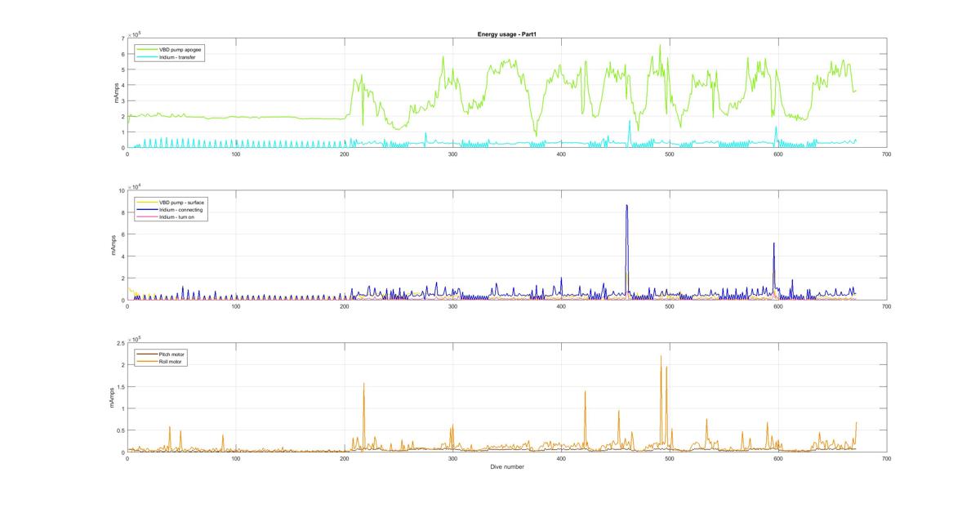Click the y-axis tick '2.5' on bottom plot
Screen dimensions: 980x508
tap(120, 343)
